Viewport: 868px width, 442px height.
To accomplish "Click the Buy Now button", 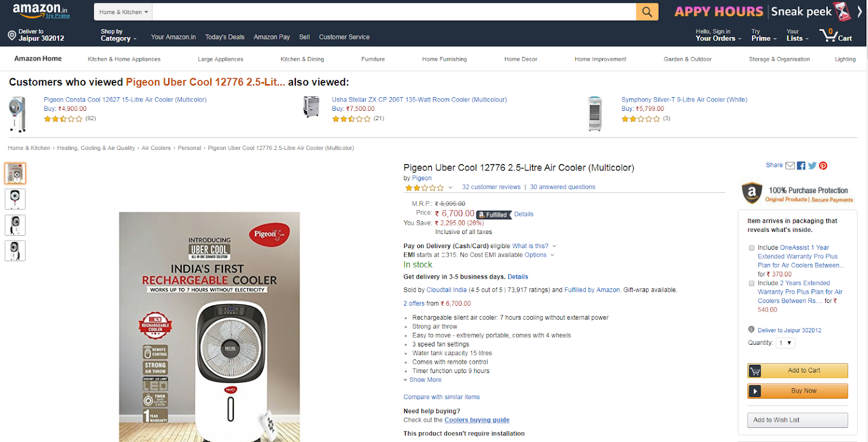I will [797, 391].
